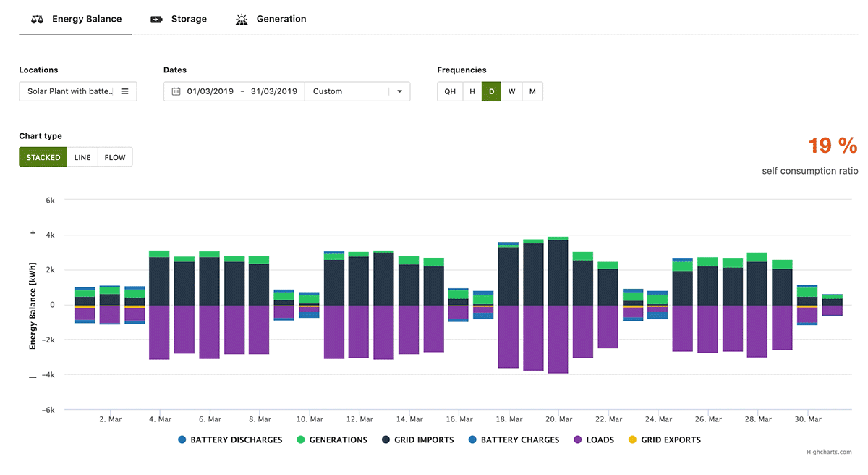Open the Highcharts.com link
Image resolution: width=868 pixels, height=475 pixels.
coord(829,451)
